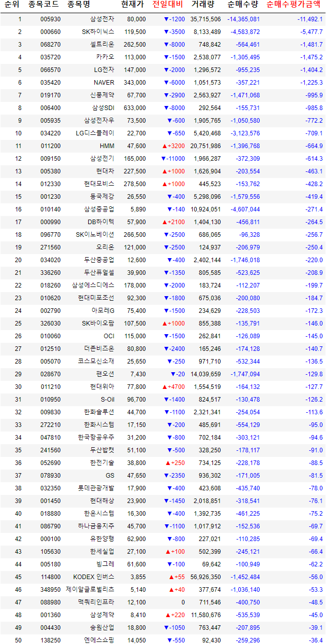Select stock name 오리온

click(106, 247)
